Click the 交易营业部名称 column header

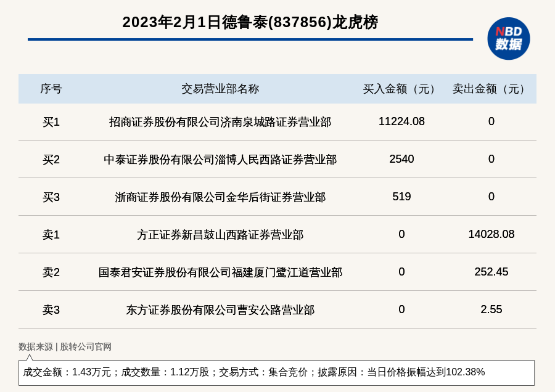tap(220, 89)
